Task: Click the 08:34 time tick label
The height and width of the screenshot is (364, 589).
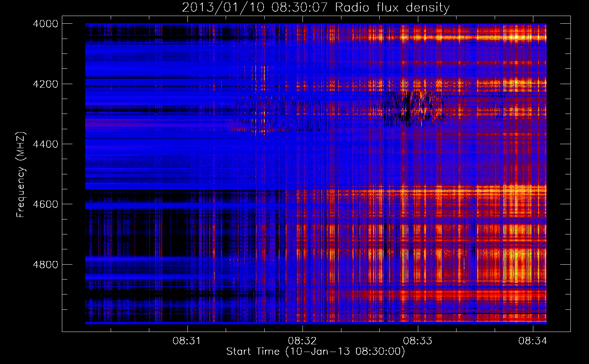Action: [533, 341]
